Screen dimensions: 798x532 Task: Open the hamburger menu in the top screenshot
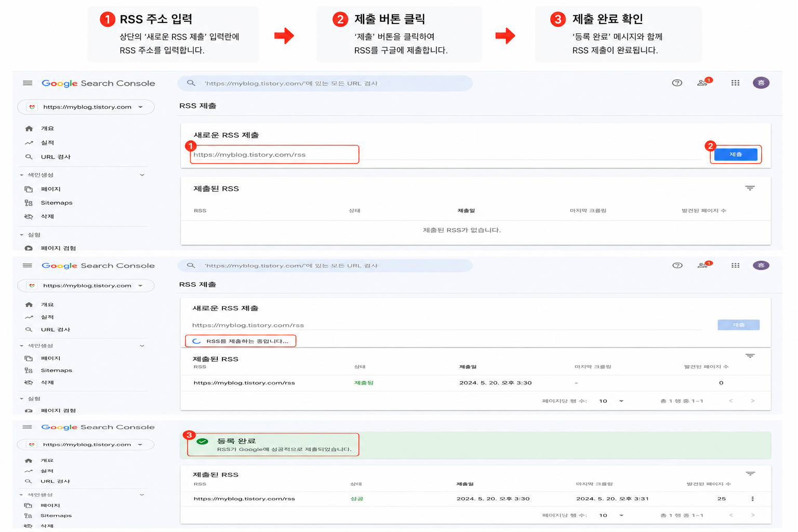point(28,83)
